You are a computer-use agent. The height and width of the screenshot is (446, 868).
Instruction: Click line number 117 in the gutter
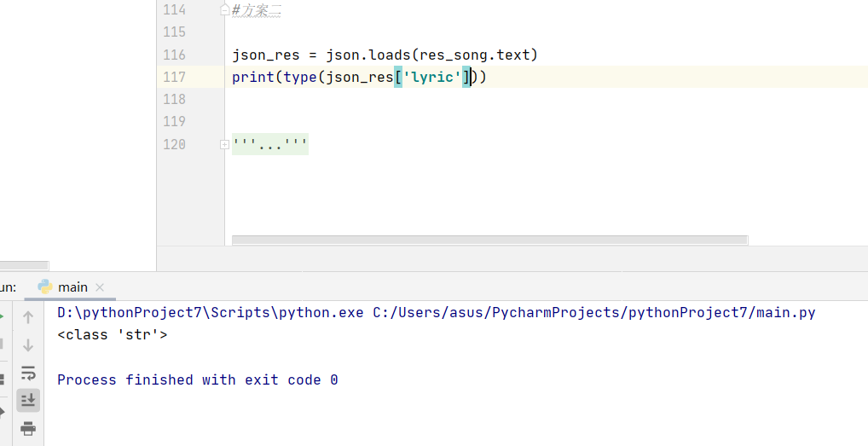click(175, 77)
